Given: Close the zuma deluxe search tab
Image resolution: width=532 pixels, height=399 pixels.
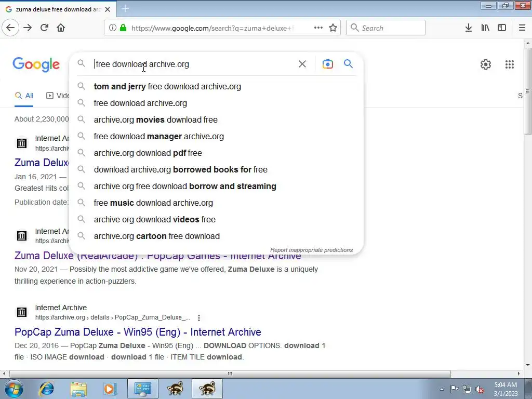Looking at the screenshot, I should click(108, 9).
